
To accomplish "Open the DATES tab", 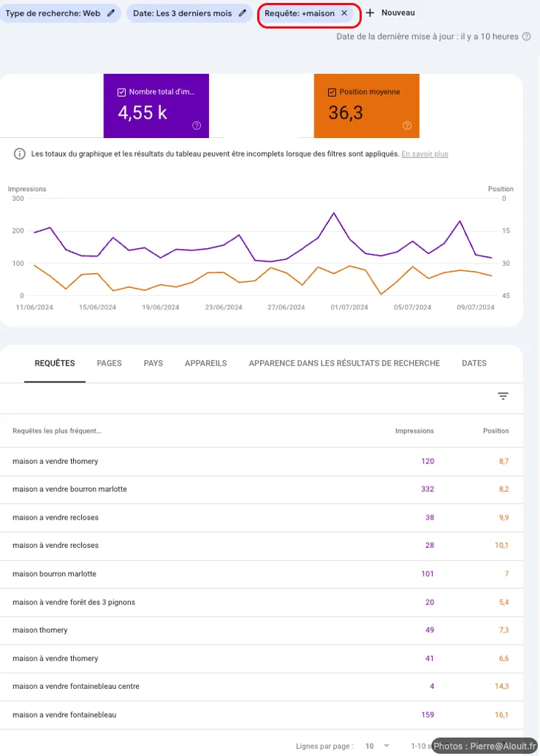I will click(474, 363).
